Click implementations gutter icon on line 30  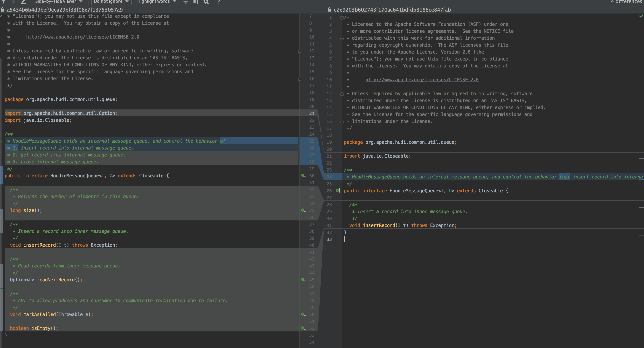(x=303, y=176)
